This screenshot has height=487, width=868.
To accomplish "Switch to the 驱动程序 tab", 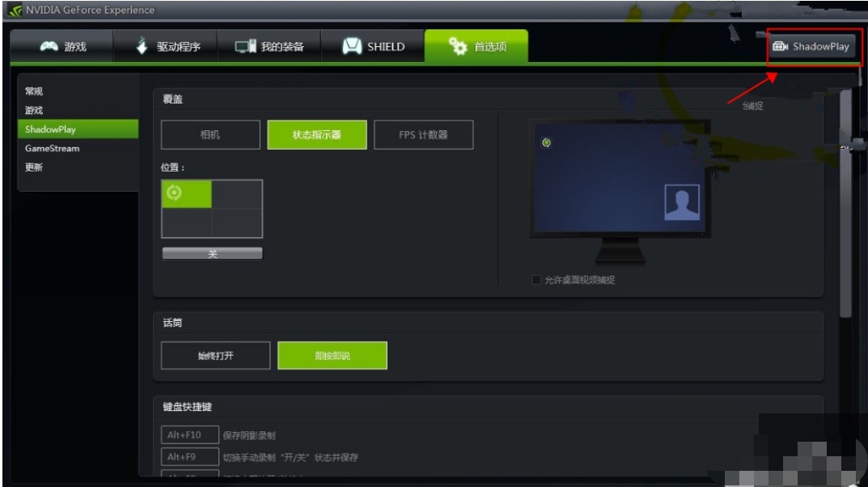I will (166, 46).
